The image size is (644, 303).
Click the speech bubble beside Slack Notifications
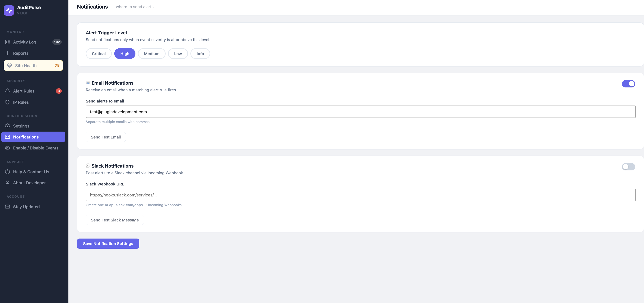88,166
